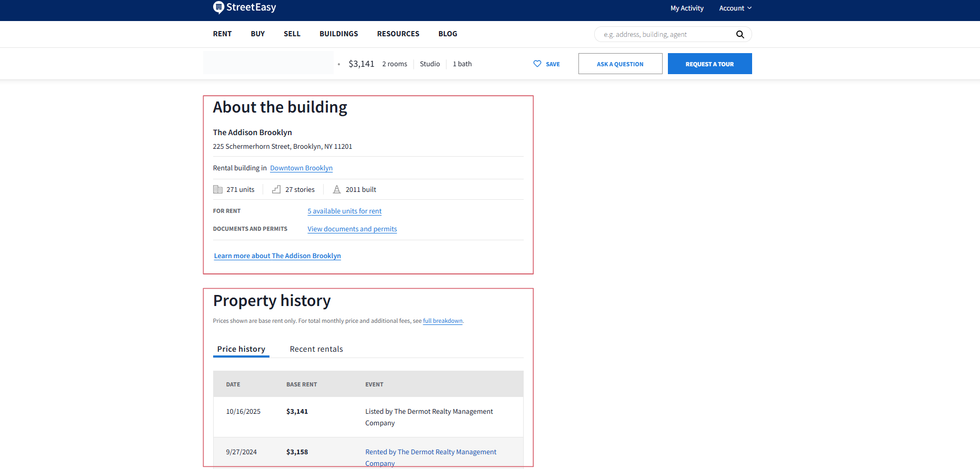Click the StreetEasy logo icon
980x469 pixels.
coord(218,7)
